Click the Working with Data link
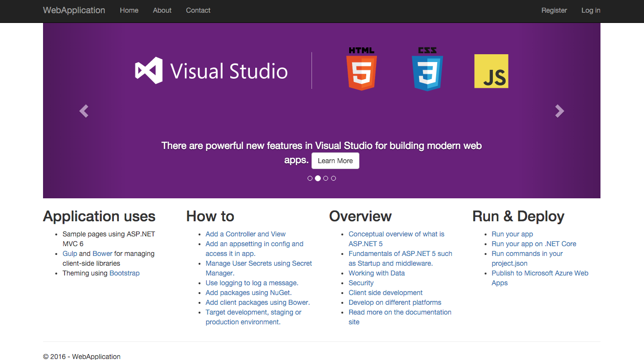The width and height of the screenshot is (644, 360). tap(377, 273)
